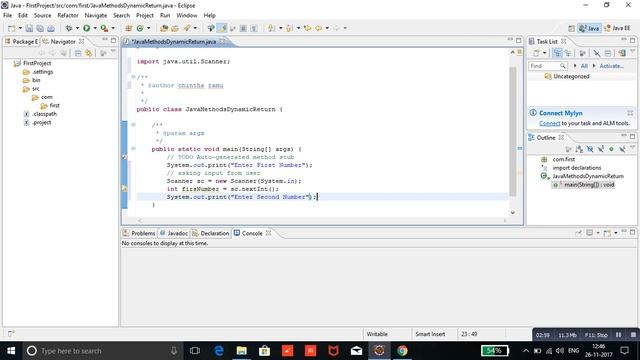Screen dimensions: 640x360
Task: Open Microsoft Edge from the taskbar
Action: 219,351
